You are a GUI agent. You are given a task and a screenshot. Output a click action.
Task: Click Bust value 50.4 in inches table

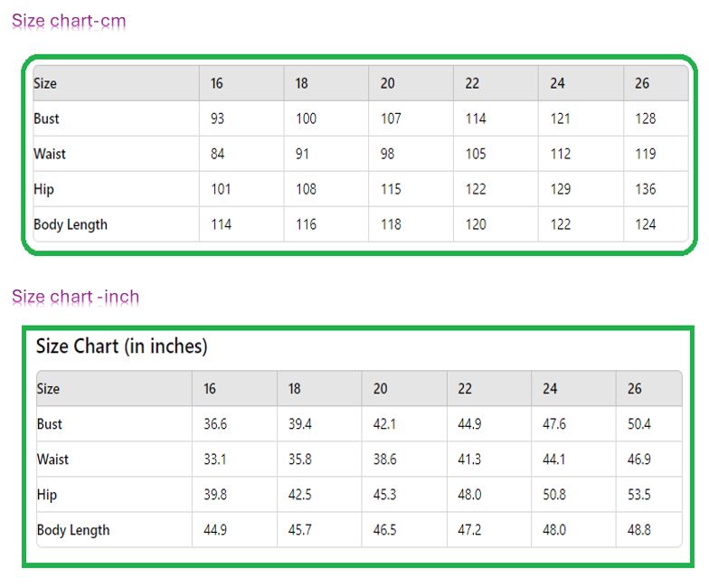[638, 423]
